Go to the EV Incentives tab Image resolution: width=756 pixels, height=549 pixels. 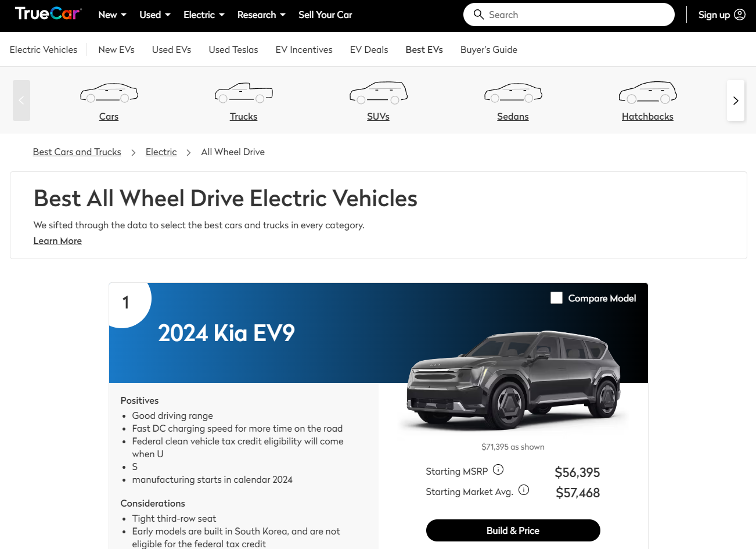(304, 50)
